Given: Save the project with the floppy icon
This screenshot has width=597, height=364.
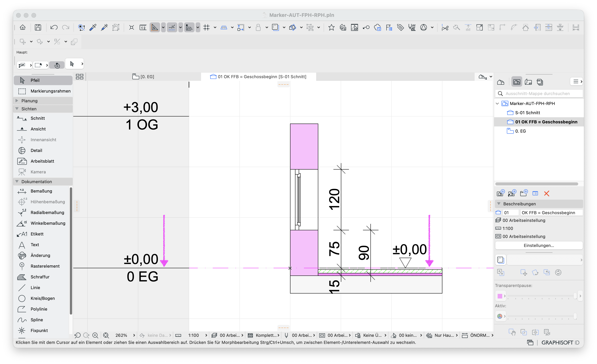Looking at the screenshot, I should [38, 27].
